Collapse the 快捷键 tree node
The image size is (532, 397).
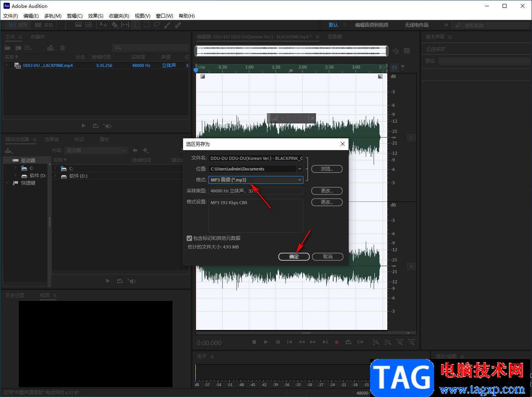(x=7, y=183)
